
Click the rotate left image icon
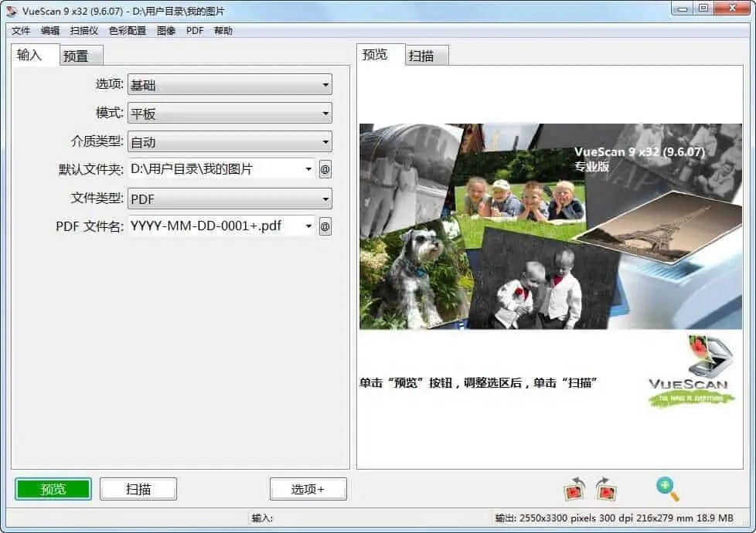(574, 488)
